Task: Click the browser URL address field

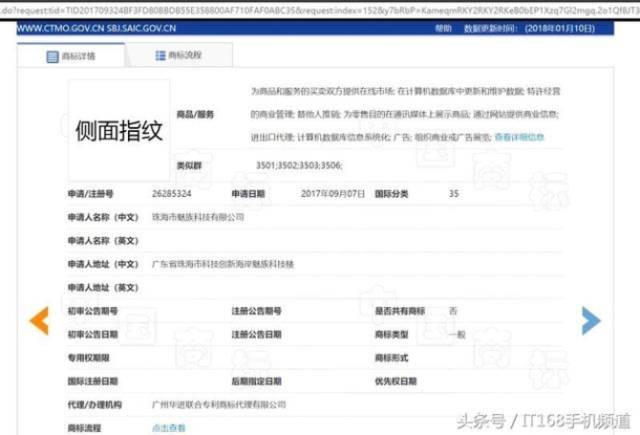Action: coord(320,10)
